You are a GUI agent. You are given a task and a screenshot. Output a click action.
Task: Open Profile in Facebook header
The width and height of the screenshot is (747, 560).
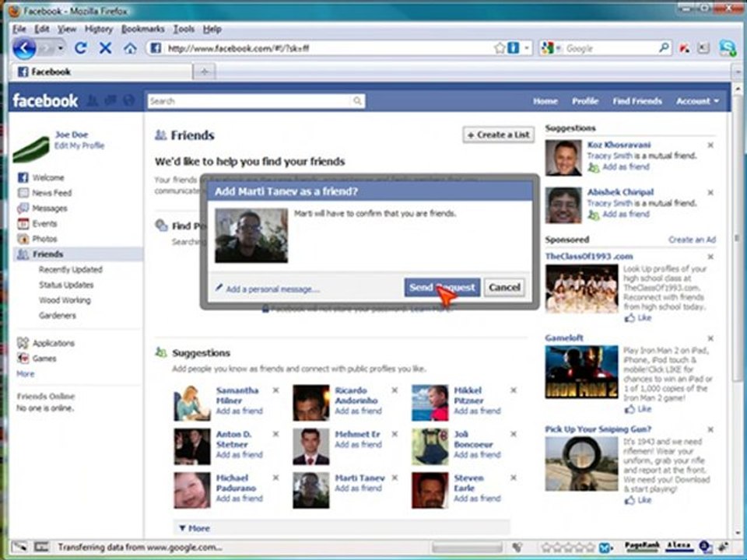coord(585,101)
